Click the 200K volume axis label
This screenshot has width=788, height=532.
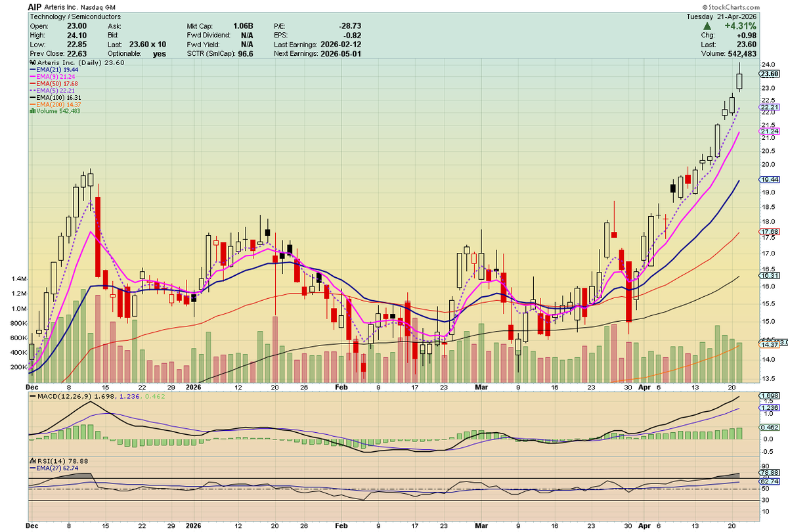coord(18,368)
